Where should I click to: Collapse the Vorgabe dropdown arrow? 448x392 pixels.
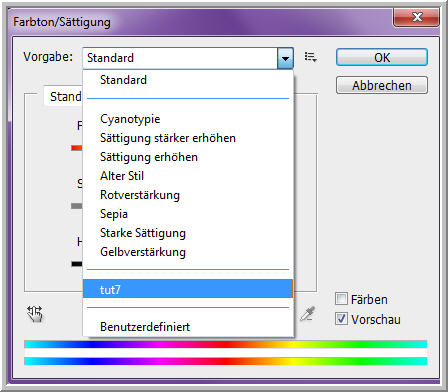point(285,58)
